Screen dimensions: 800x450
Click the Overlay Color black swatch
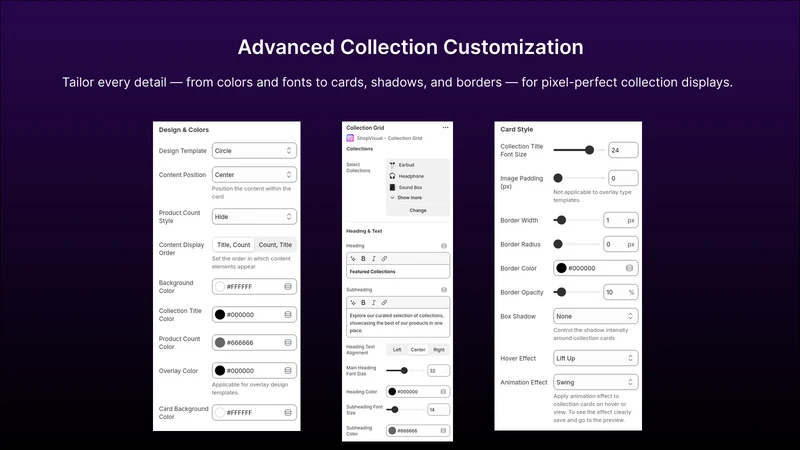[220, 371]
